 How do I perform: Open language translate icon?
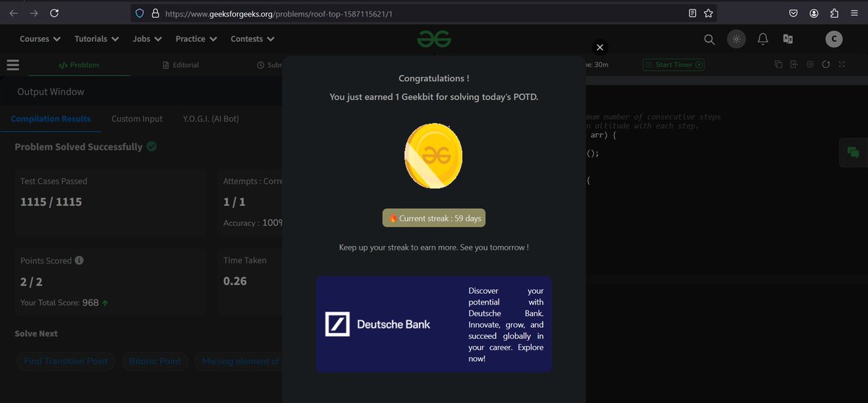click(x=788, y=39)
